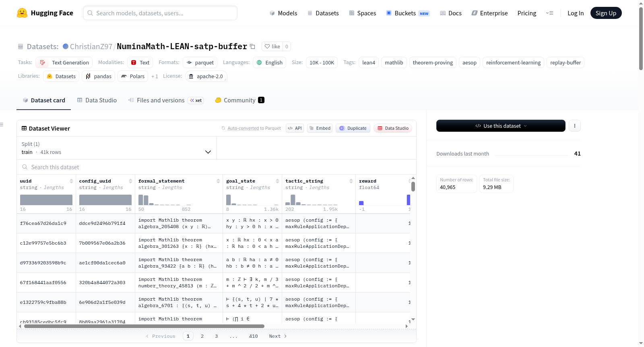Select the replay-buffer tag
This screenshot has width=644, height=347.
pyautogui.click(x=566, y=62)
